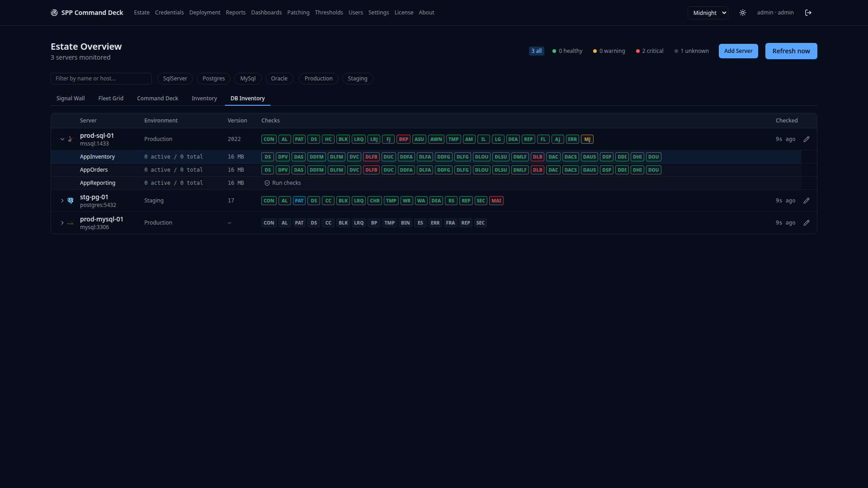The width and height of the screenshot is (868, 488).
Task: Filter by '0 healthy' status
Action: [567, 51]
